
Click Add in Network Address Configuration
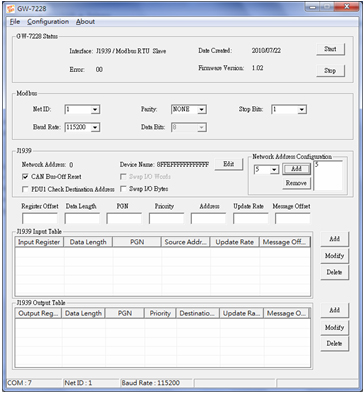click(296, 169)
